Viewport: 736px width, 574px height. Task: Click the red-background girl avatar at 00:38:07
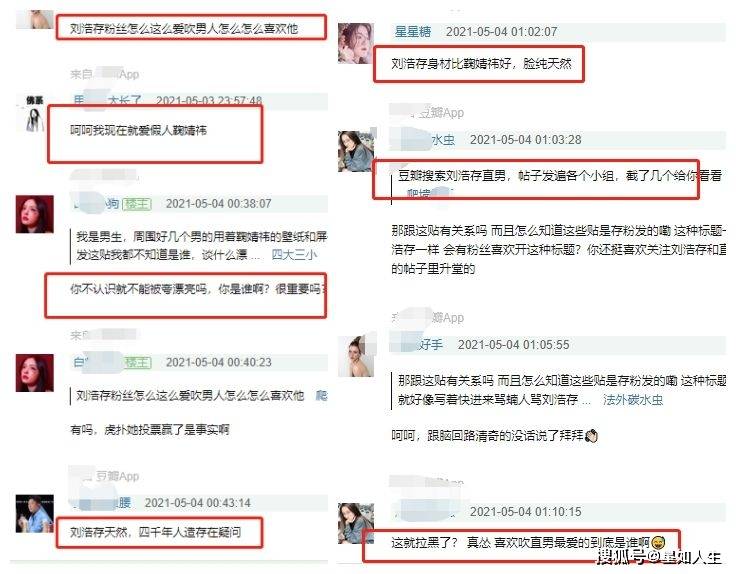pyautogui.click(x=34, y=214)
